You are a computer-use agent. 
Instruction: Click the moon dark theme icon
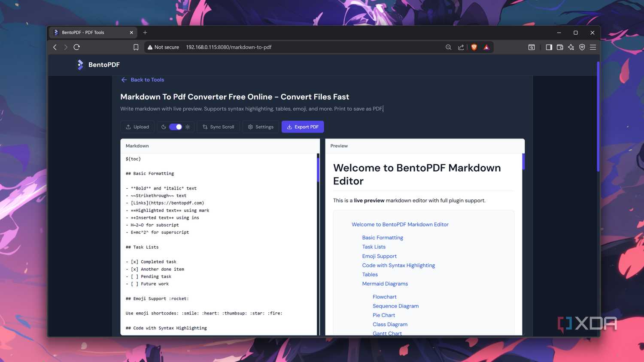click(x=164, y=127)
